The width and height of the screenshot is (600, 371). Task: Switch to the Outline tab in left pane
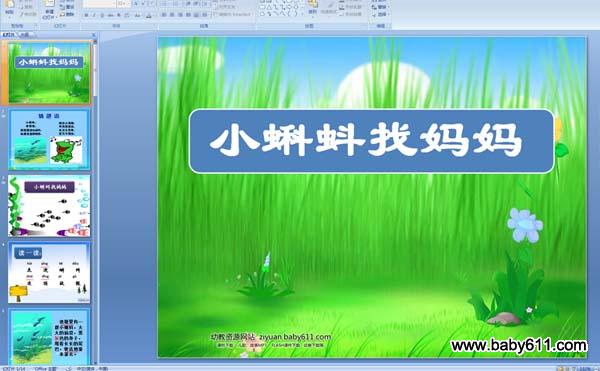(25, 34)
